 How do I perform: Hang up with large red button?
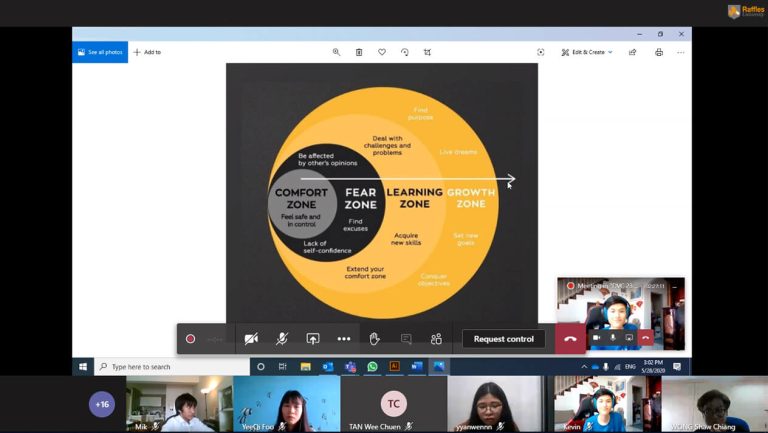pos(570,339)
